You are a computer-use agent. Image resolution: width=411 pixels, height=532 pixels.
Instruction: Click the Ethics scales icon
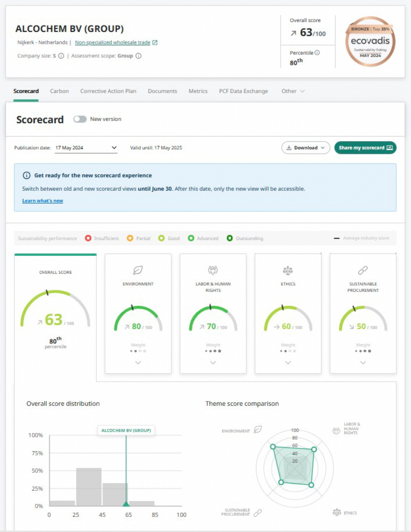(288, 270)
